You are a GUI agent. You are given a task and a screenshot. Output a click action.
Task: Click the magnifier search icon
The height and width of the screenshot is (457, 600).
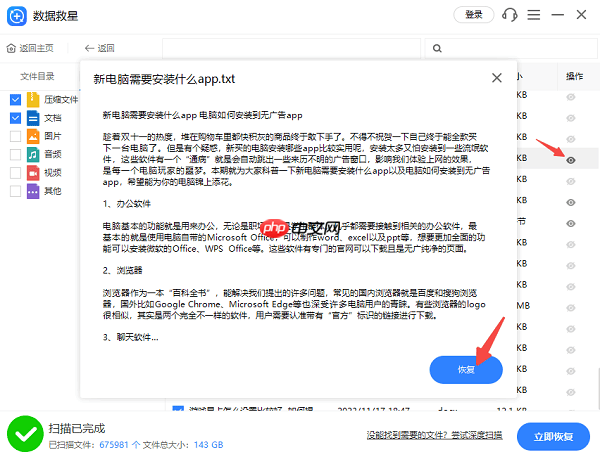pyautogui.click(x=437, y=48)
